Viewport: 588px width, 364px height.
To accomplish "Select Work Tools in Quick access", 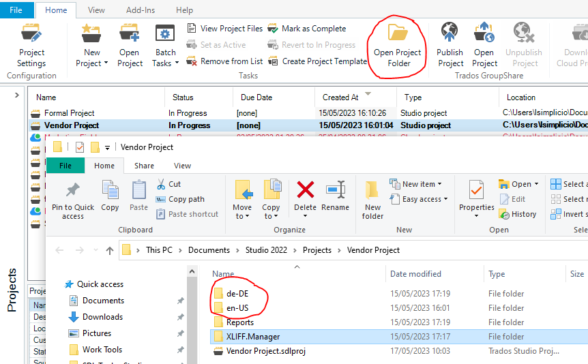I will (96, 350).
